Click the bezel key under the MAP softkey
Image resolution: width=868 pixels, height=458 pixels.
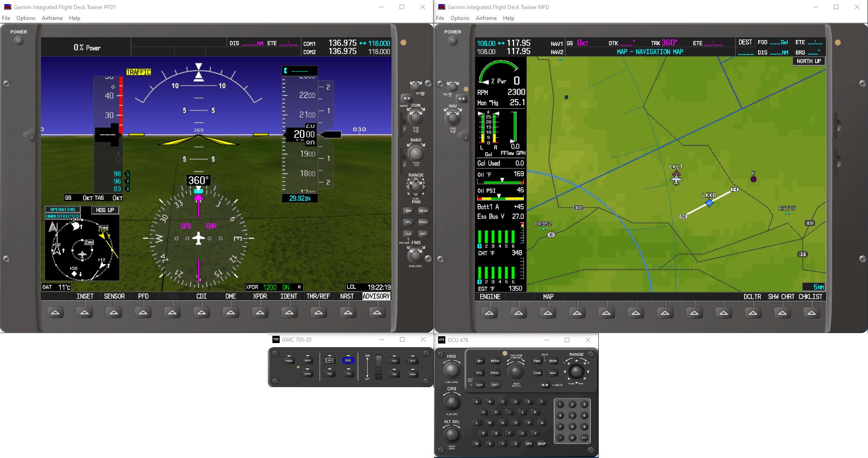tap(548, 313)
